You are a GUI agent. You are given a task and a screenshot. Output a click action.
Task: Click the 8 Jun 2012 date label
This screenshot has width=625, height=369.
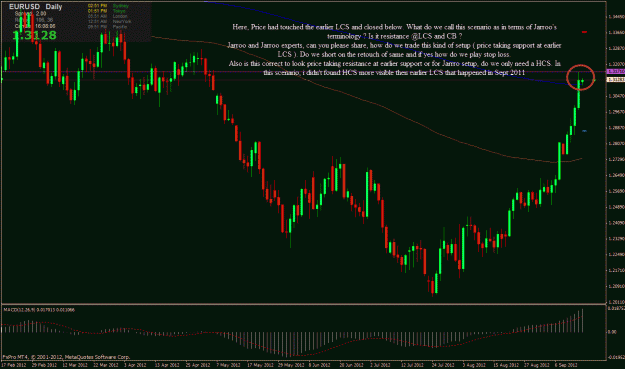(x=320, y=365)
